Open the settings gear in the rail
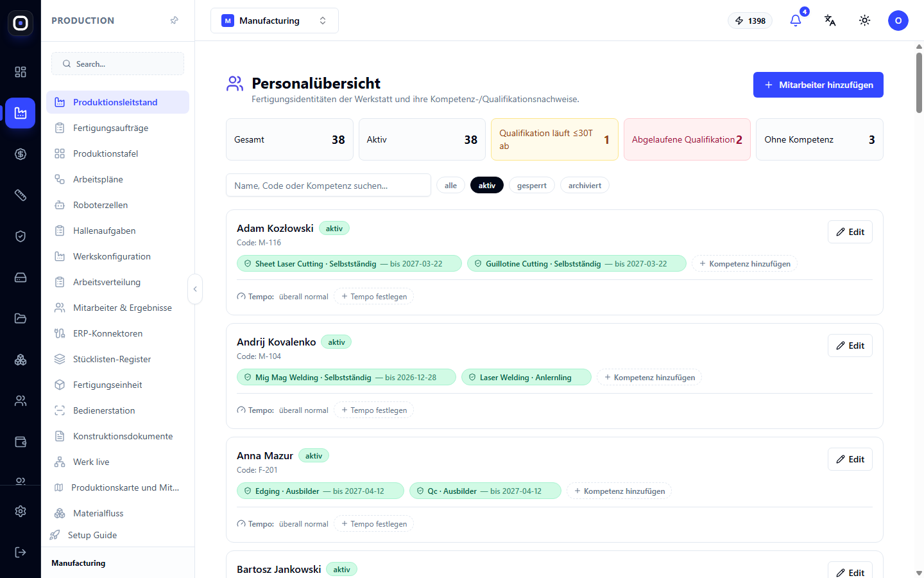The height and width of the screenshot is (578, 924). click(x=21, y=511)
